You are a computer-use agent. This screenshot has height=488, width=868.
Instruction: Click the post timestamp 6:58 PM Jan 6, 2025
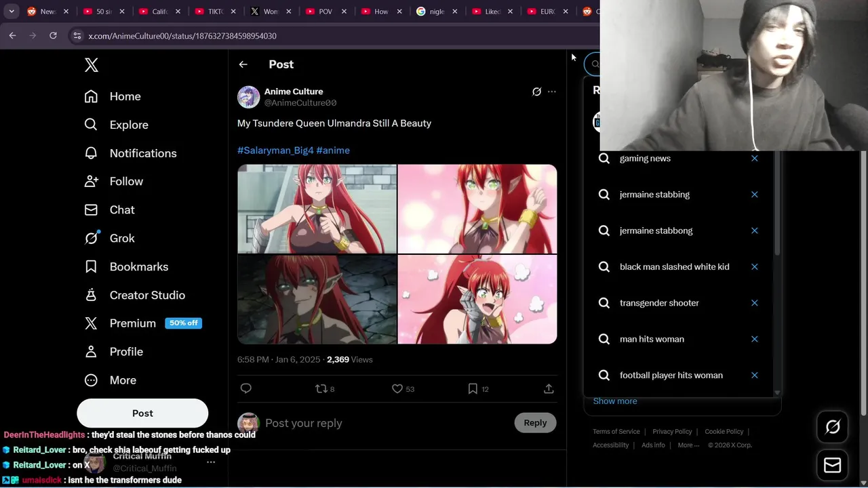pyautogui.click(x=279, y=360)
